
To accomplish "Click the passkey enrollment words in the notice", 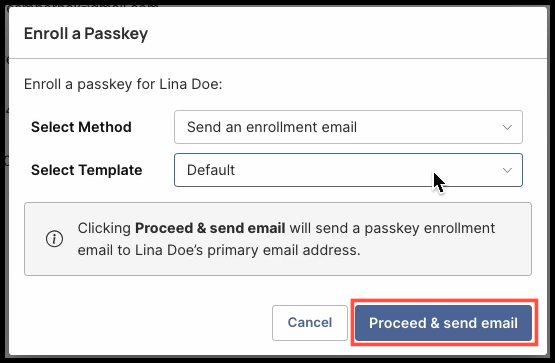I will (430, 228).
